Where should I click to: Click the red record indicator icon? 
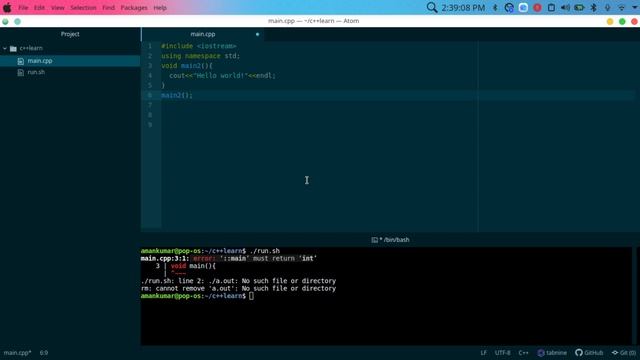(x=537, y=8)
